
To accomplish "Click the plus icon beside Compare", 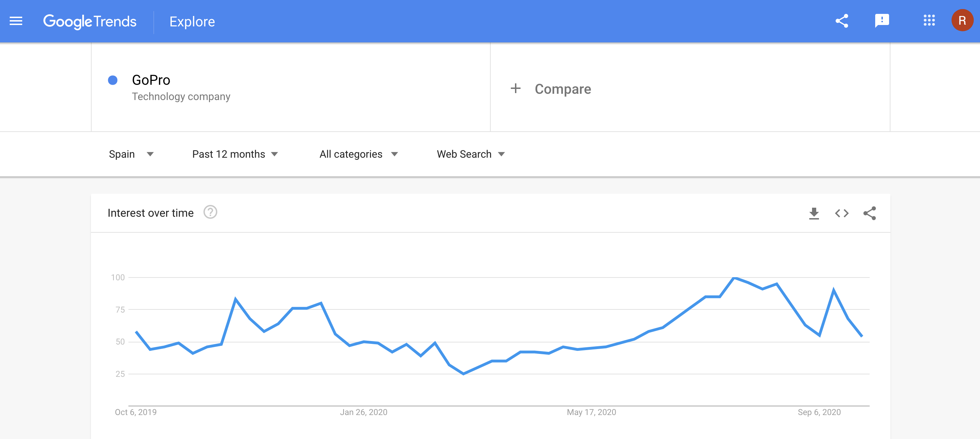I will 515,88.
